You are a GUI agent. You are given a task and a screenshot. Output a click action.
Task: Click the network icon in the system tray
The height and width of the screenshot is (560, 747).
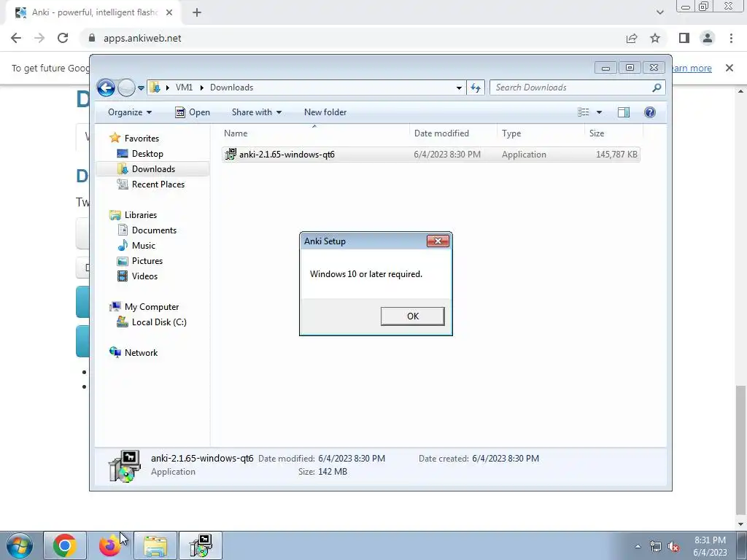(656, 547)
